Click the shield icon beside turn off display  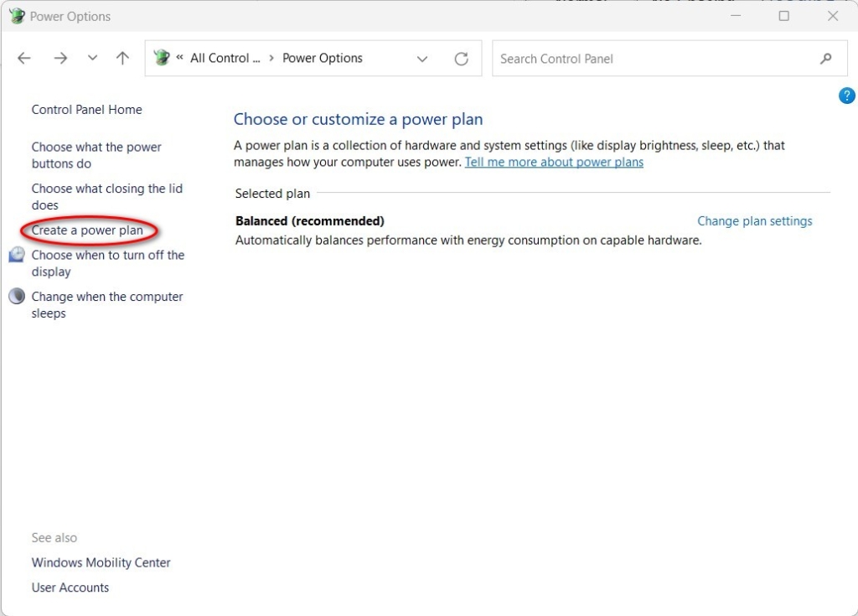[x=15, y=256]
